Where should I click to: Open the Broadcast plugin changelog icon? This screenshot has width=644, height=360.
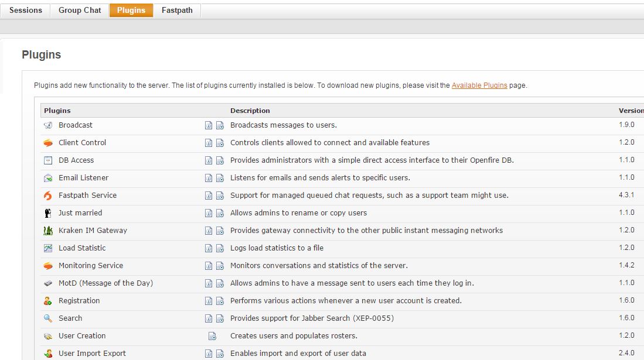(220, 125)
